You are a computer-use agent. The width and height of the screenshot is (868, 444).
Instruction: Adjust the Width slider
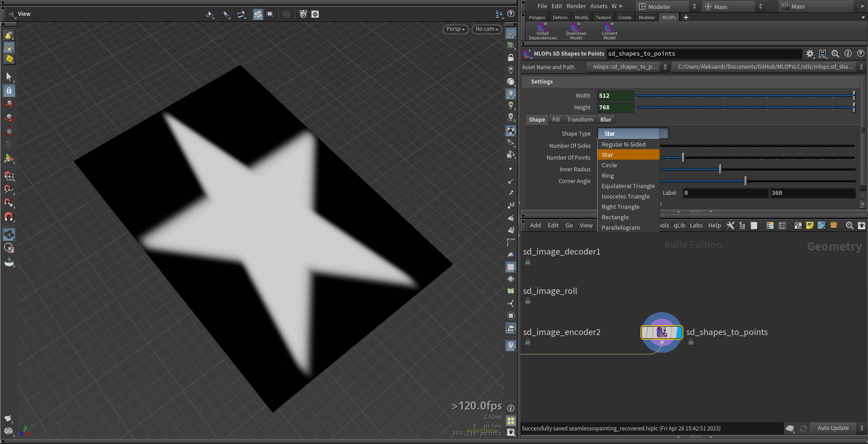coord(746,96)
